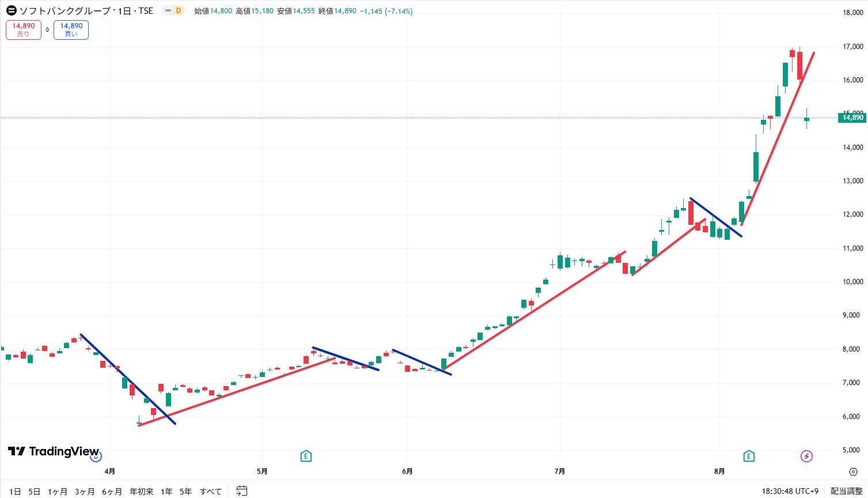Open the go-to-date calendar icon
The width and height of the screenshot is (868, 498).
tap(242, 491)
